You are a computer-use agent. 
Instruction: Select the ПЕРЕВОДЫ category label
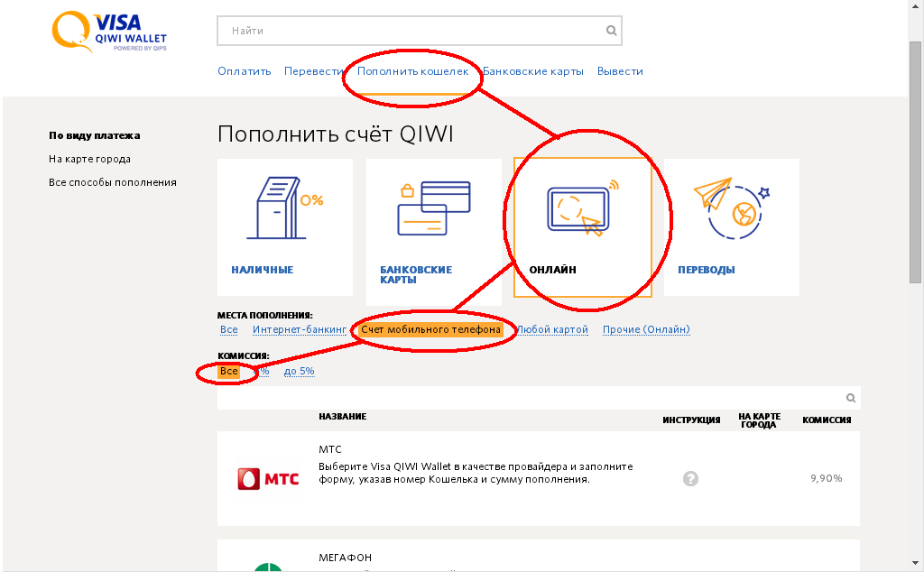click(x=706, y=270)
